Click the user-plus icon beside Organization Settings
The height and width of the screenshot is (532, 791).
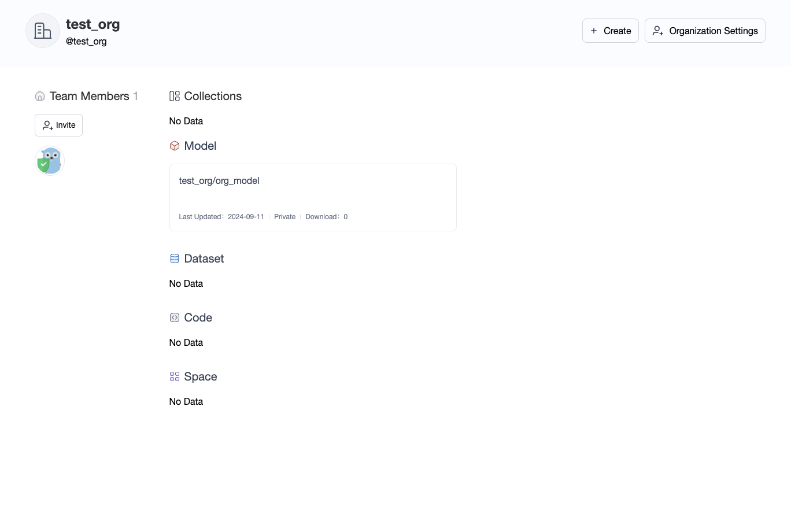tap(658, 31)
